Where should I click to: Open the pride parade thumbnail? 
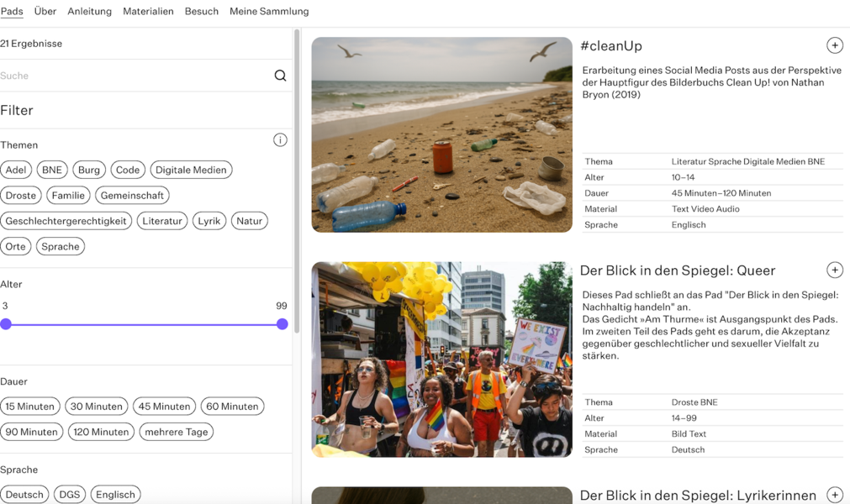click(x=441, y=360)
